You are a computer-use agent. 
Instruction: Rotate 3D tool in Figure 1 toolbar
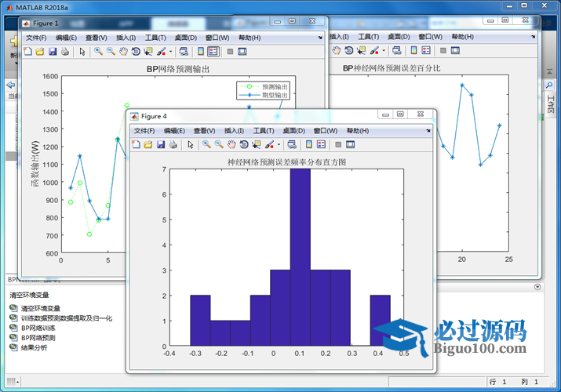click(x=136, y=52)
